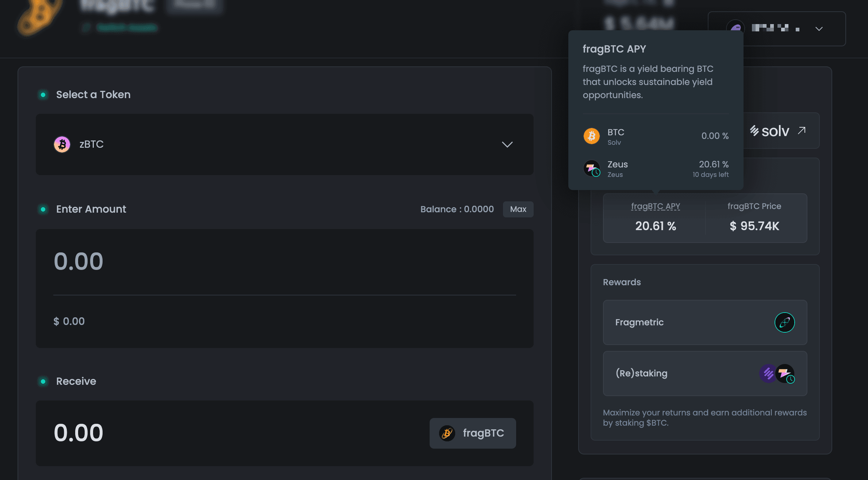Click the Fragmetric rewards card
Screen dimensions: 868x480
[705, 322]
